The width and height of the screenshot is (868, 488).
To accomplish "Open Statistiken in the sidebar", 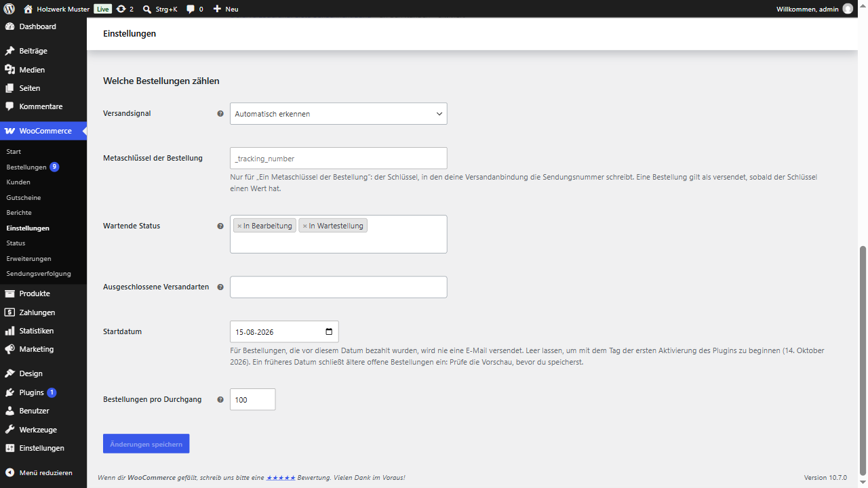I will [x=43, y=331].
